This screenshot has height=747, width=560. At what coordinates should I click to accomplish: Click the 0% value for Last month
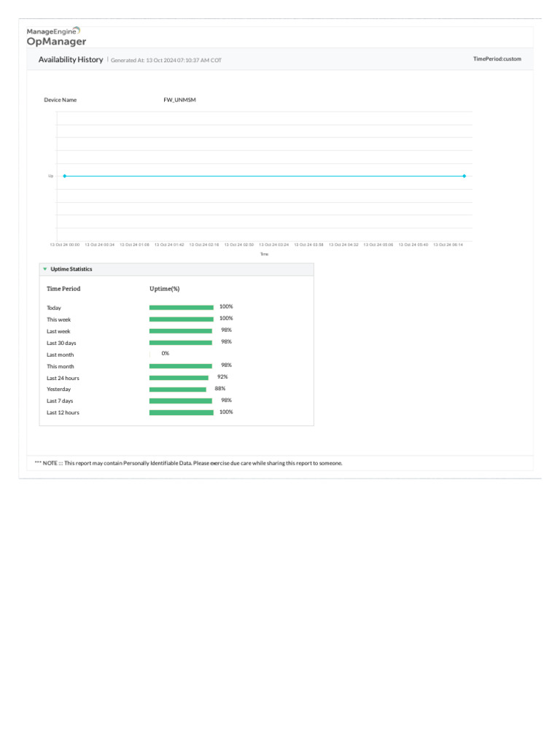pyautogui.click(x=166, y=354)
